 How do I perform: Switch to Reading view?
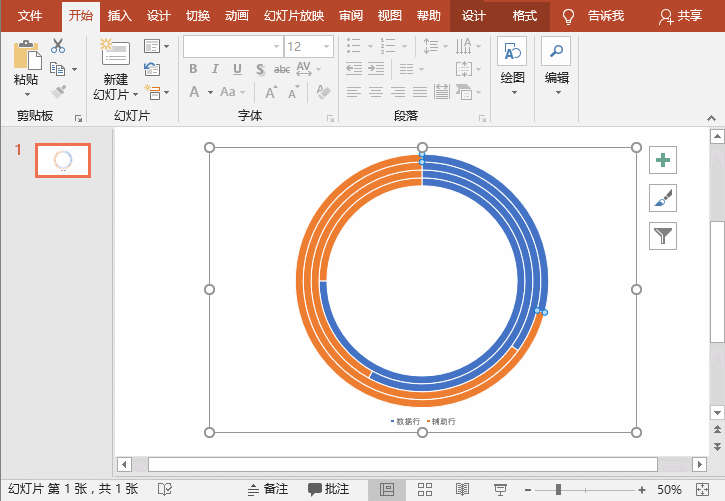[462, 490]
